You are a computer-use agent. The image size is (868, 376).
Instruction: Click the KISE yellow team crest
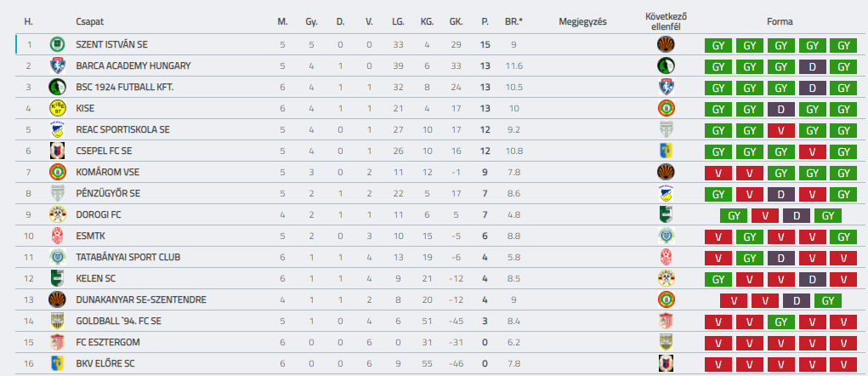pos(58,108)
